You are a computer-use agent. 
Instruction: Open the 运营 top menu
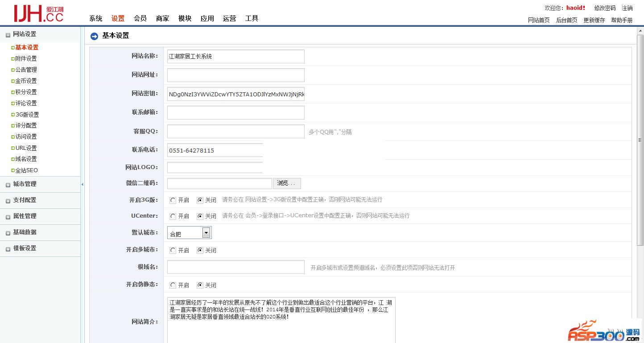pos(229,18)
